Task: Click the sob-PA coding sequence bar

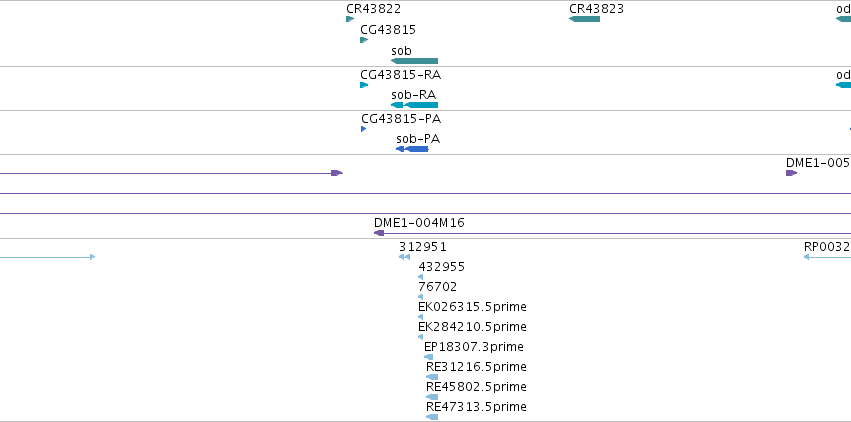Action: coord(412,149)
